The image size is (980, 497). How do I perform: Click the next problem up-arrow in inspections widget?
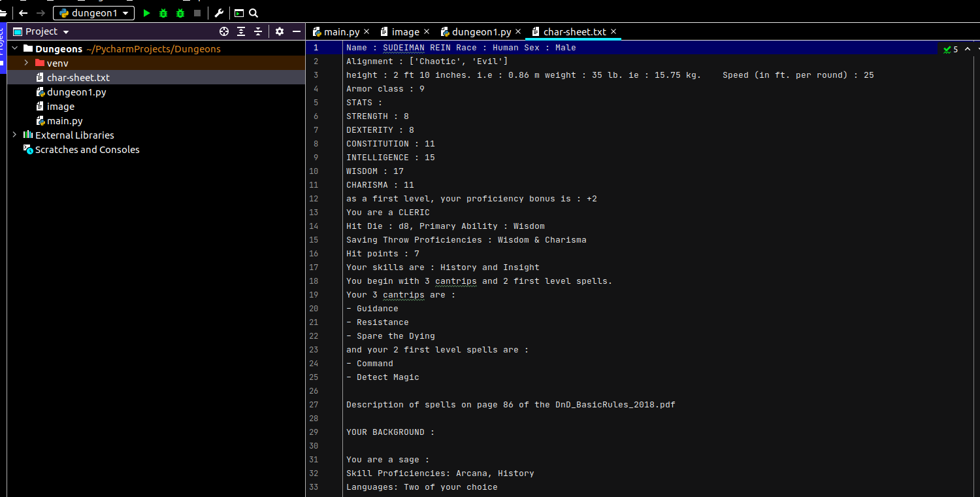pos(968,48)
